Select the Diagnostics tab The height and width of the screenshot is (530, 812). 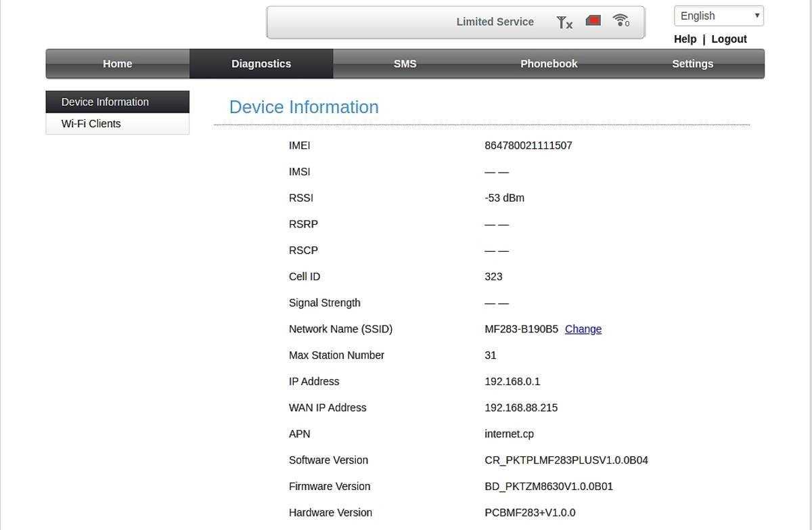click(x=261, y=64)
